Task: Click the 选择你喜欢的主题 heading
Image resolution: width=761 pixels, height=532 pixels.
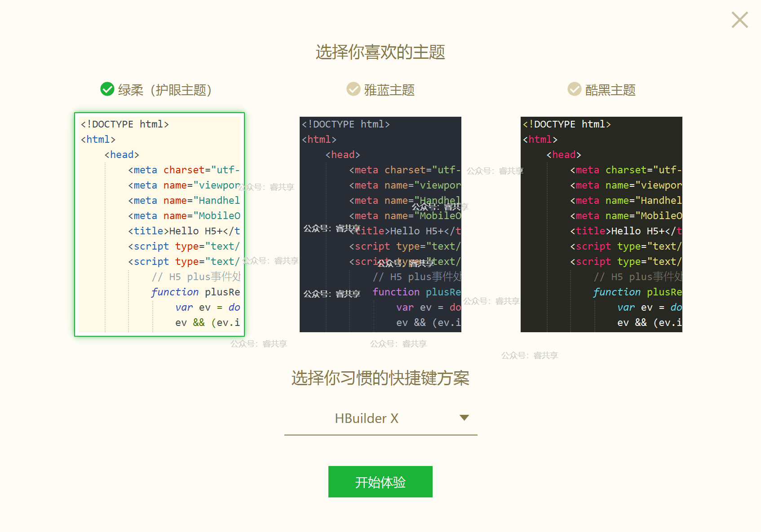Action: coord(380,52)
